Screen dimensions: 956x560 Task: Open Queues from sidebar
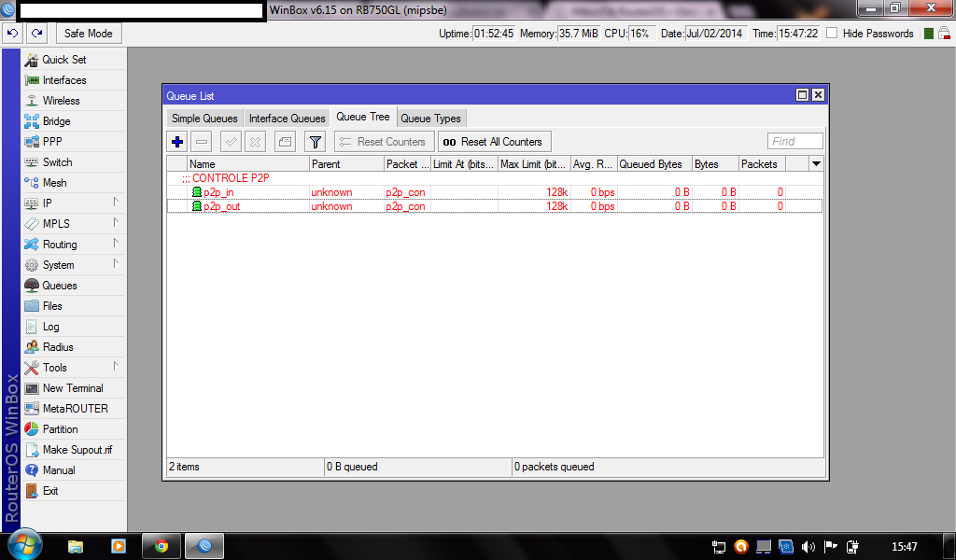74,286
